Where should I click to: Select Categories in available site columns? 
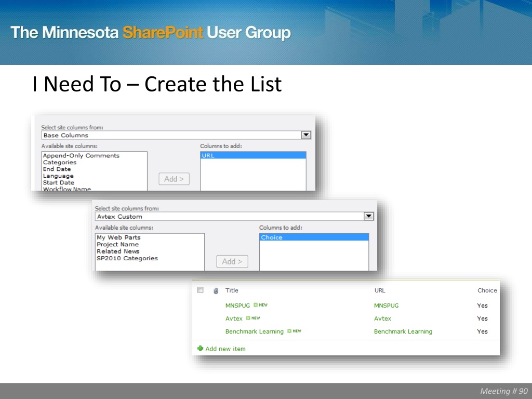(x=60, y=162)
